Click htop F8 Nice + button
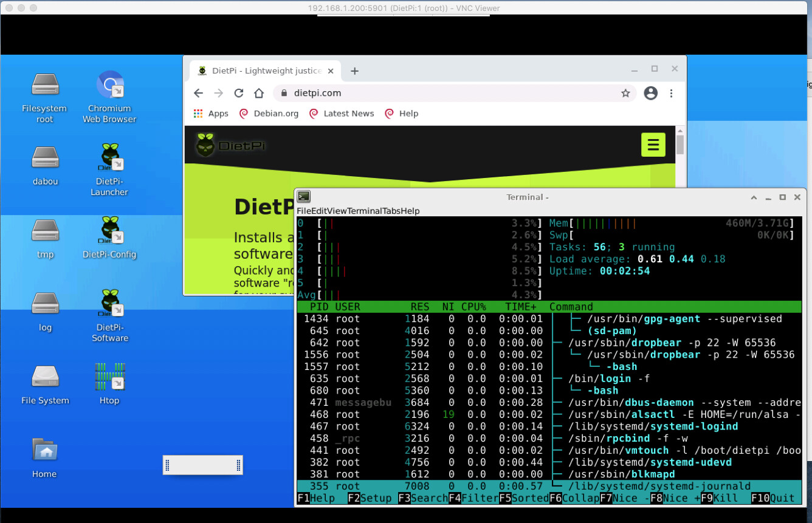 tap(675, 498)
